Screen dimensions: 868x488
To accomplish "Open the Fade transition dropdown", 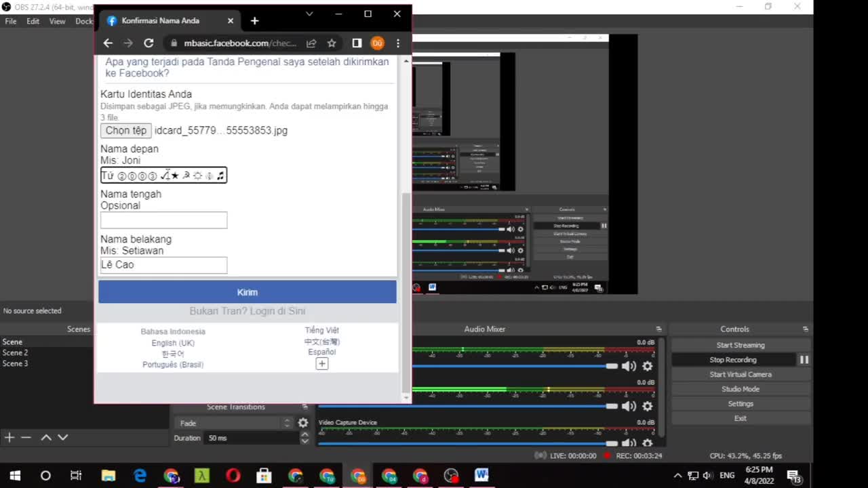I will [x=235, y=423].
